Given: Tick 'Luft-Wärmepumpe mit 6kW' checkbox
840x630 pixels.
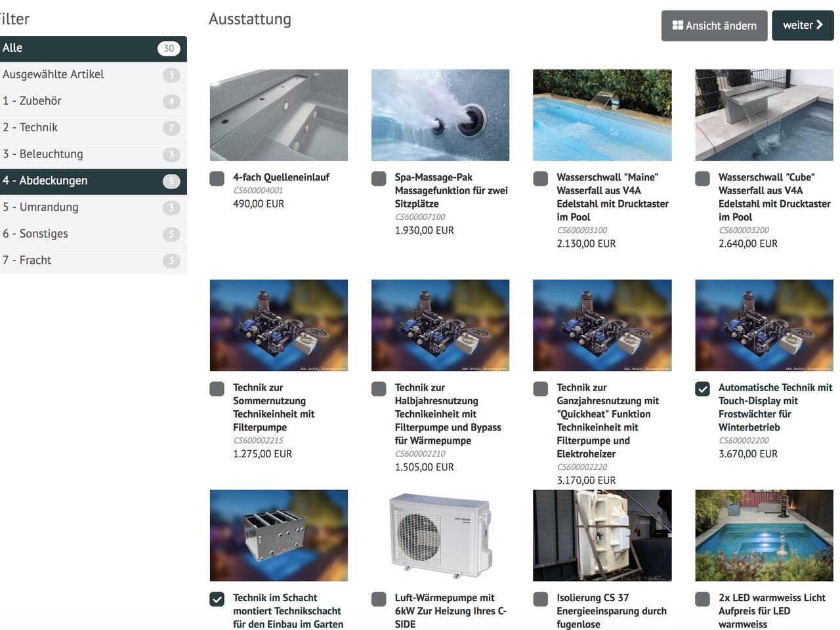Looking at the screenshot, I should click(x=379, y=598).
